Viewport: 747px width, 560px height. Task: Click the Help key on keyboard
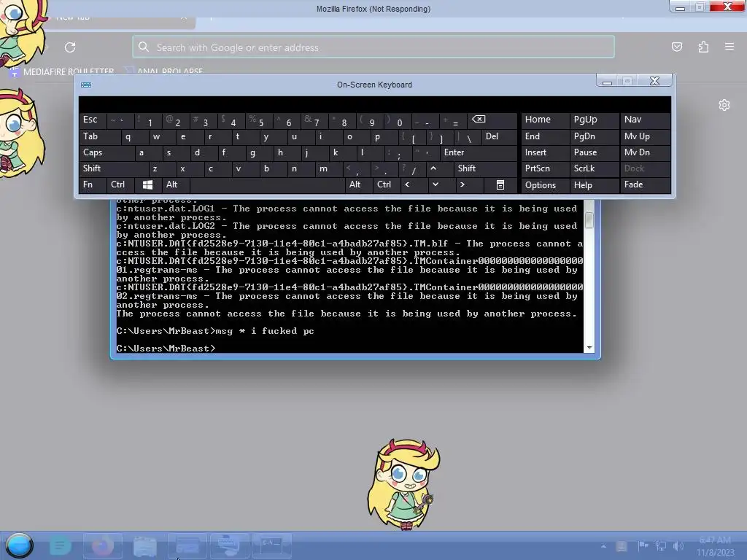point(594,184)
